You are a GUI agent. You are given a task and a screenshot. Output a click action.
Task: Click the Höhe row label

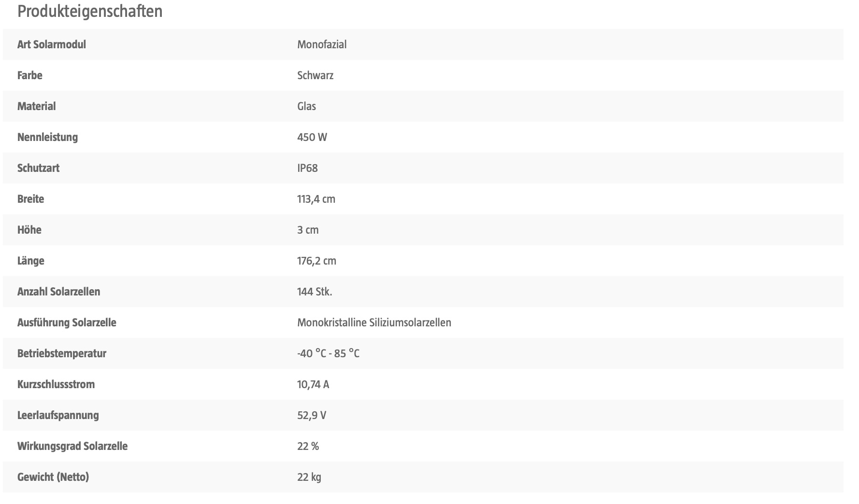point(29,230)
